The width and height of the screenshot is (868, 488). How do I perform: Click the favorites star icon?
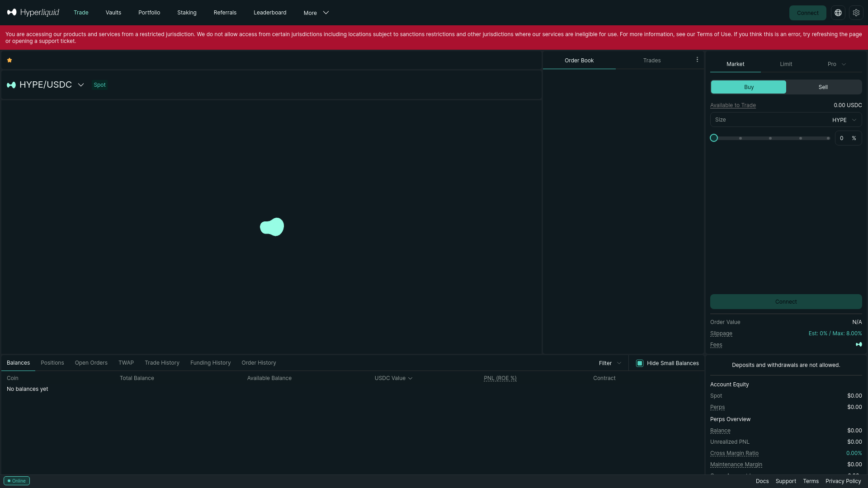[9, 60]
